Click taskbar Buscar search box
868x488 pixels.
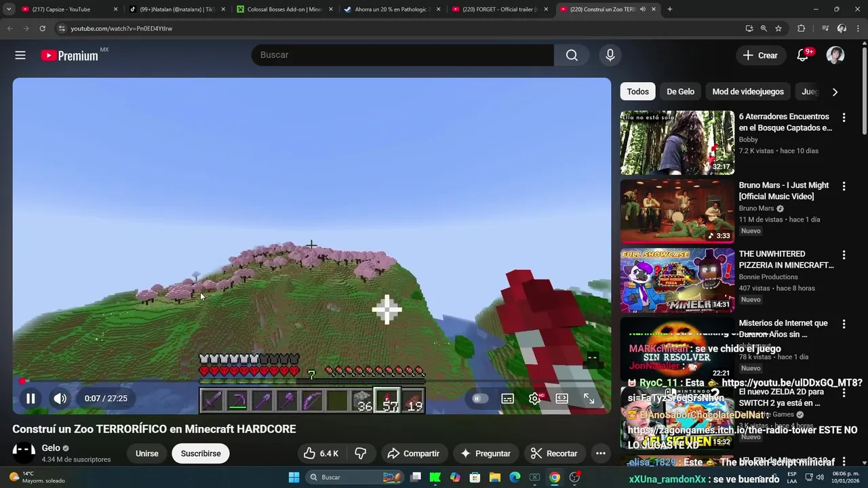pyautogui.click(x=355, y=477)
